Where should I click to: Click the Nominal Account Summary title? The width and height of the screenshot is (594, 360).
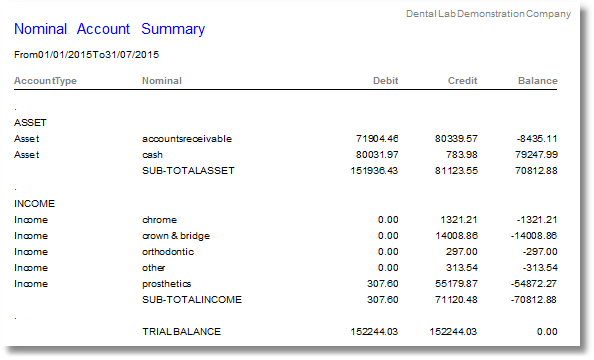click(x=109, y=29)
